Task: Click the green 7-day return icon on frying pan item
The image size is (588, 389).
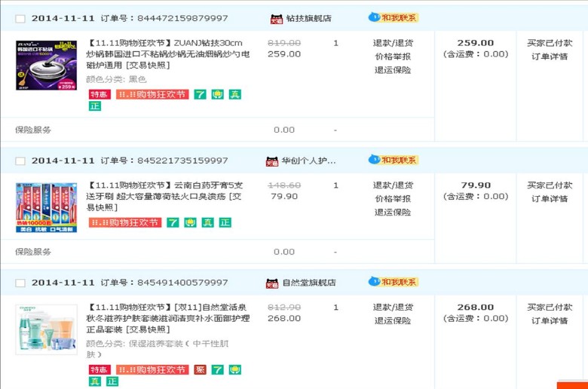Action: pos(200,94)
